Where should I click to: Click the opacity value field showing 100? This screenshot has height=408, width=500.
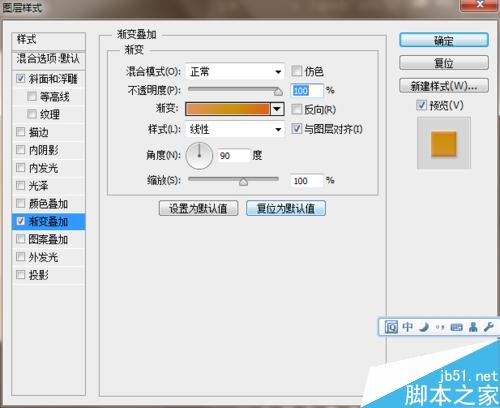(307, 90)
